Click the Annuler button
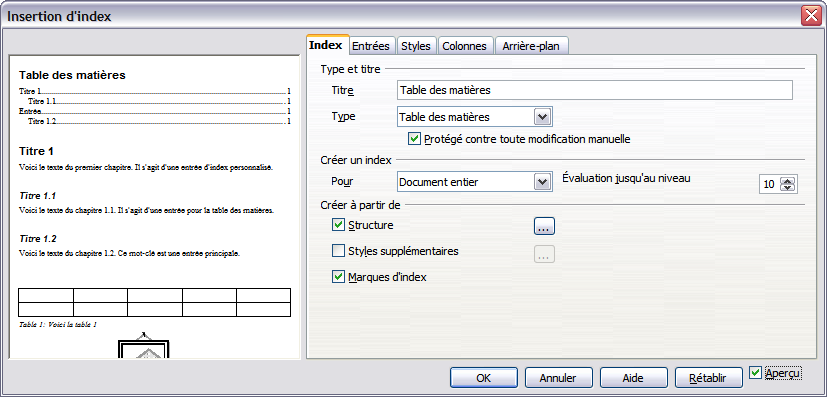827x397 pixels. [x=558, y=377]
